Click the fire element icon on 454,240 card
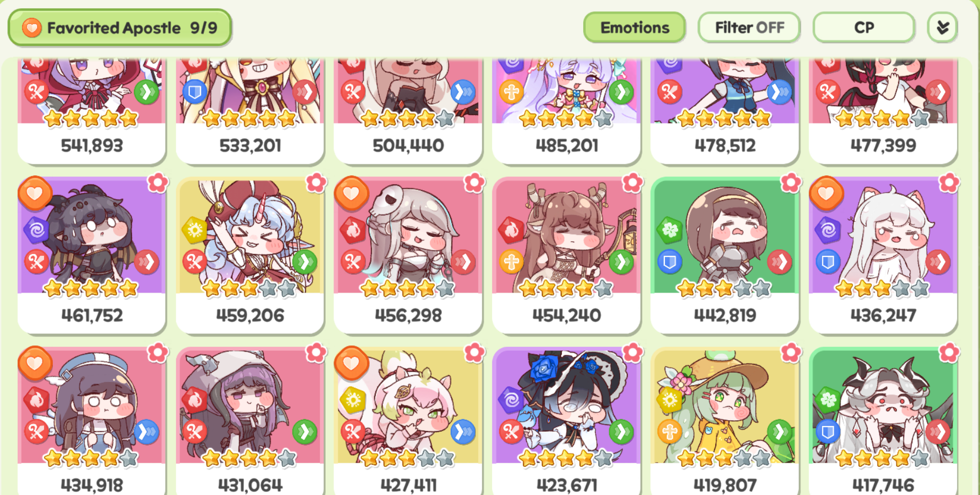This screenshot has height=495, width=980. pyautogui.click(x=511, y=230)
